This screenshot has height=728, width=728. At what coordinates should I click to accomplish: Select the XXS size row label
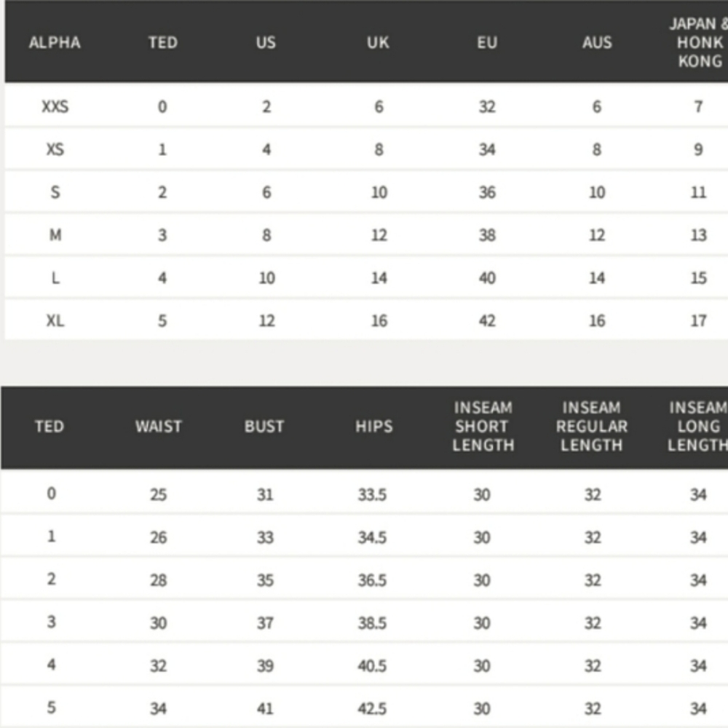[x=55, y=107]
